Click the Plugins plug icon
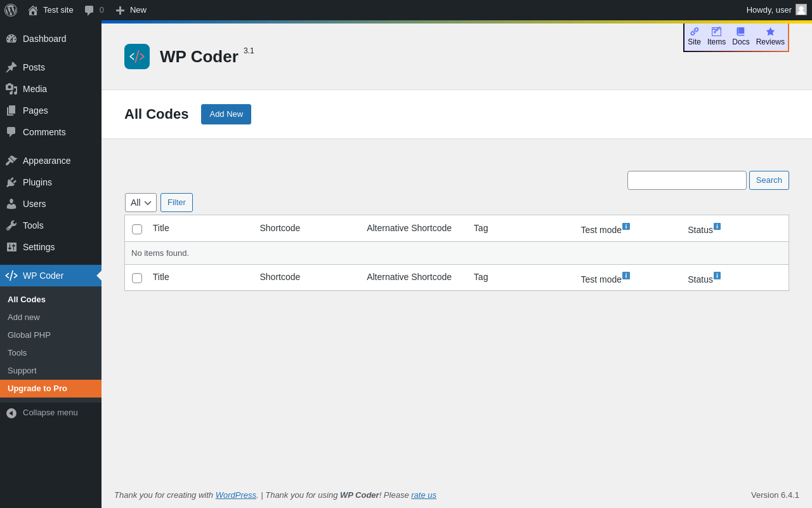This screenshot has width=812, height=508. point(11,182)
